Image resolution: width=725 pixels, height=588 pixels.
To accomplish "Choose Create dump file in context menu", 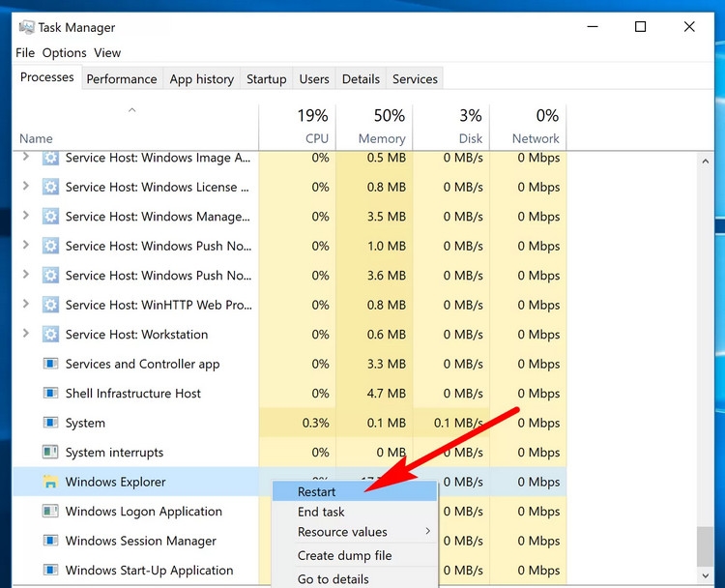I will point(355,555).
